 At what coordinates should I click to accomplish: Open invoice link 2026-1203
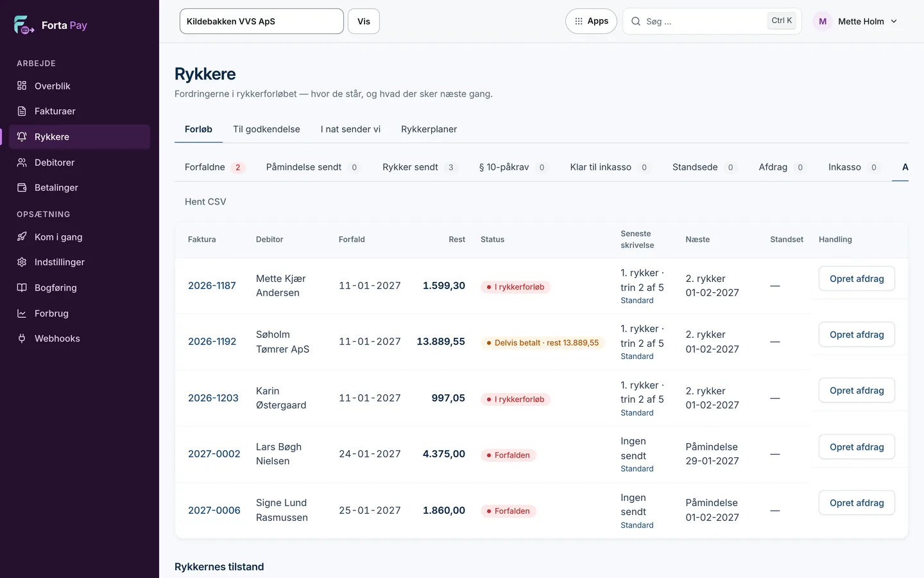213,398
